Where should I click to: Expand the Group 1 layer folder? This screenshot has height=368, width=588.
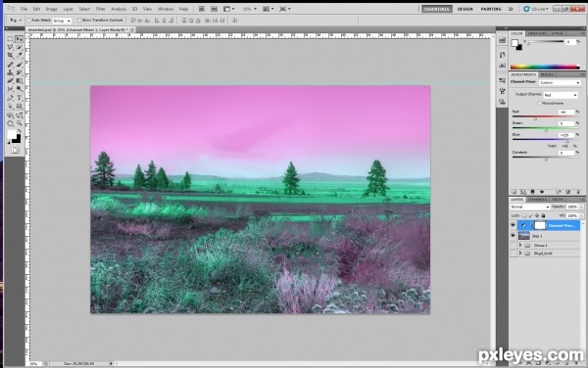pos(520,246)
